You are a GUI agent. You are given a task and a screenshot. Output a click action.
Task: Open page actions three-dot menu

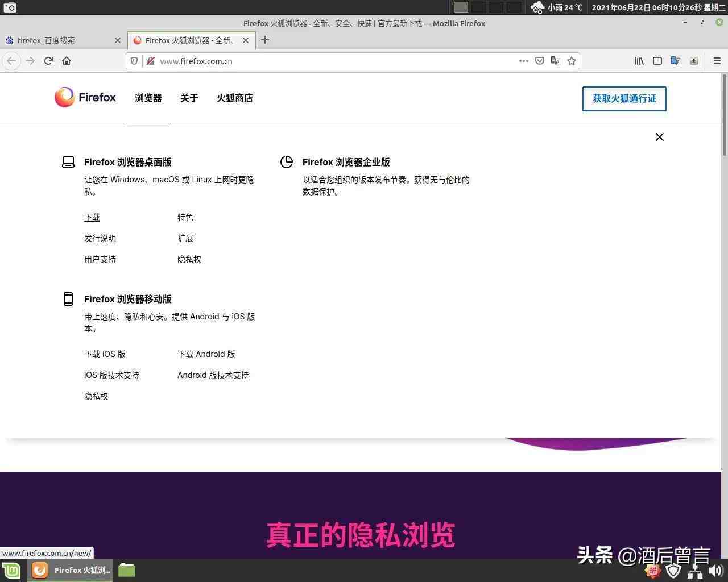(524, 61)
